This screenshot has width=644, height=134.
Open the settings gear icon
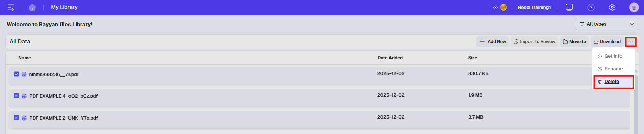tap(612, 7)
